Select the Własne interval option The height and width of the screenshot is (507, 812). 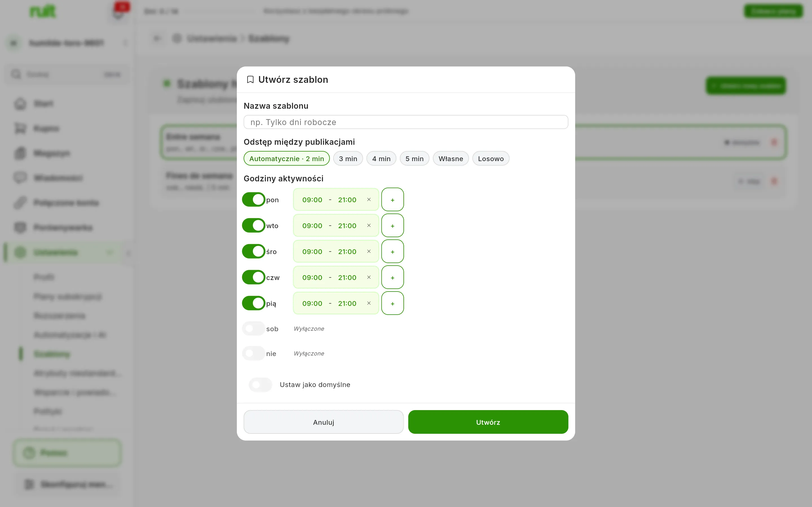(451, 159)
